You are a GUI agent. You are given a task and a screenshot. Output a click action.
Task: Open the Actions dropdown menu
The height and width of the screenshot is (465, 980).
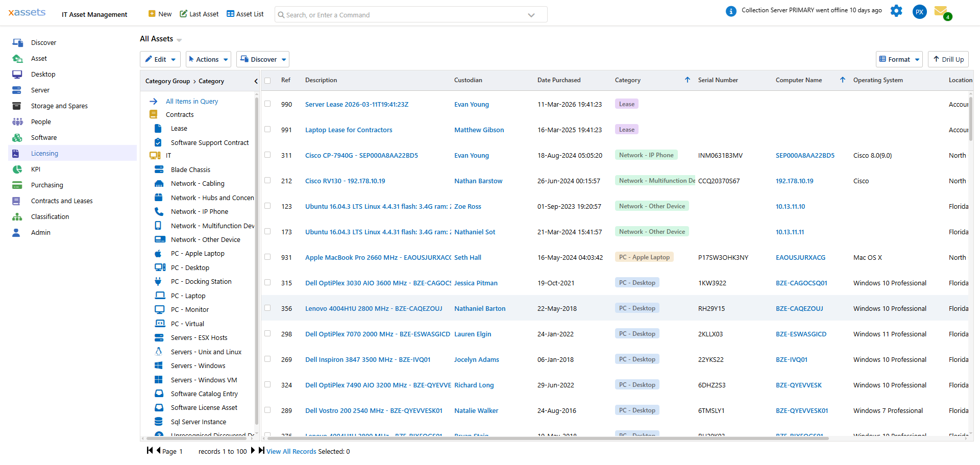(208, 59)
